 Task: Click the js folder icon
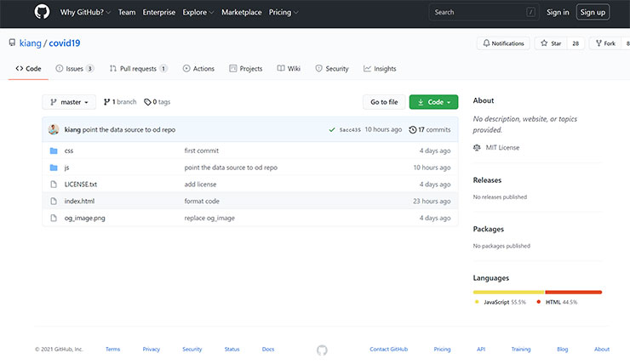pos(54,168)
